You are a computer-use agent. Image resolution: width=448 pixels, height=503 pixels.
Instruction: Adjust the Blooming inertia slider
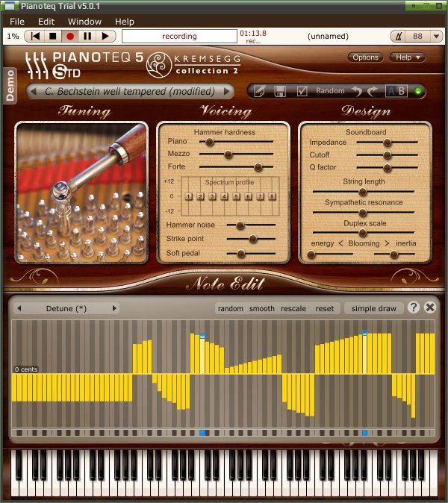pos(393,254)
